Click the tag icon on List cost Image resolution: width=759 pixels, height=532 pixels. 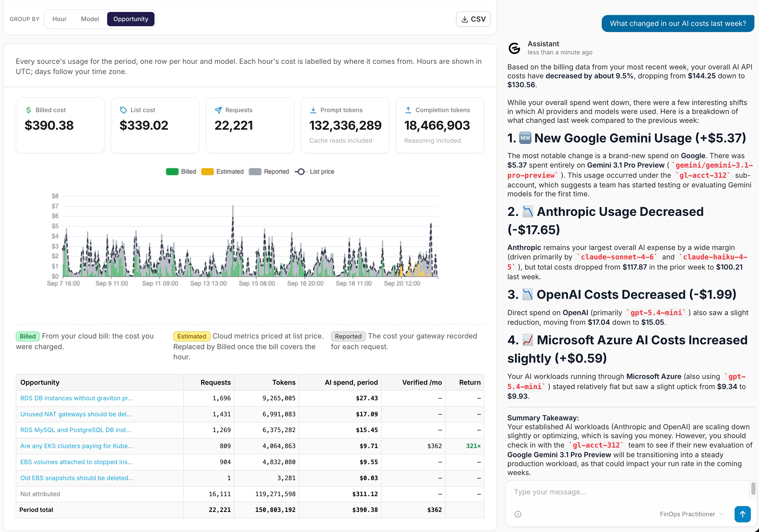tap(123, 110)
